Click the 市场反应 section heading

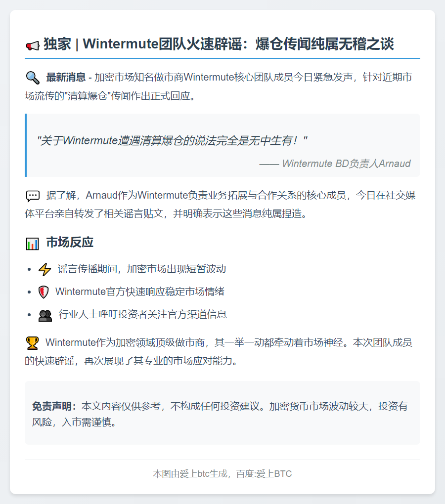70,242
